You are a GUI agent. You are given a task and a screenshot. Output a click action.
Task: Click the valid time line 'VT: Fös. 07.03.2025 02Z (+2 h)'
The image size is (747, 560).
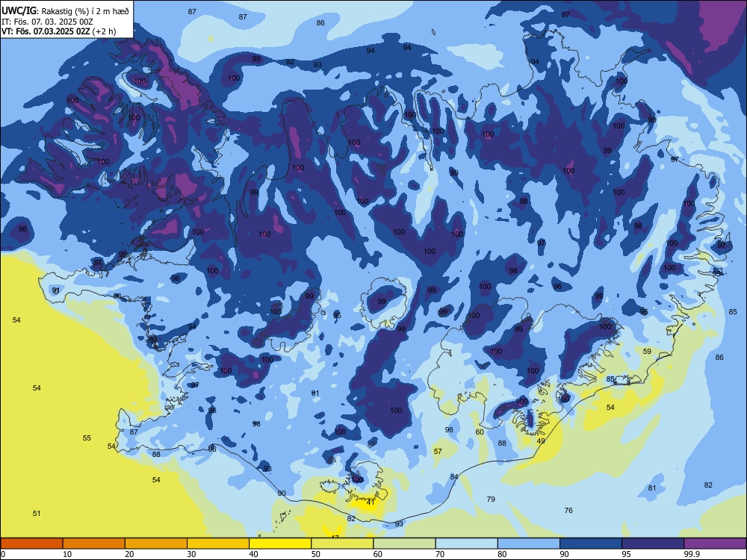tap(58, 31)
